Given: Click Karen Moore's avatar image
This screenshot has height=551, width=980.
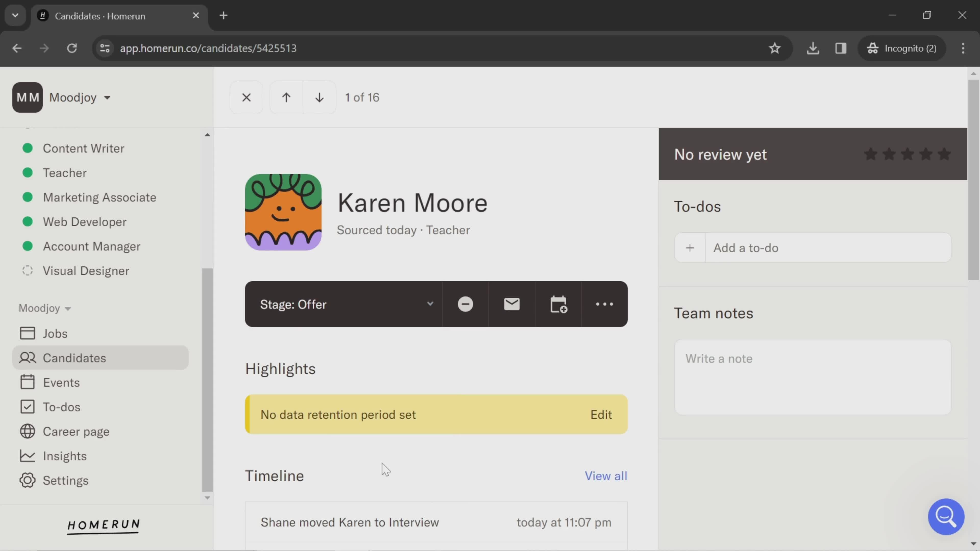Looking at the screenshot, I should (283, 212).
